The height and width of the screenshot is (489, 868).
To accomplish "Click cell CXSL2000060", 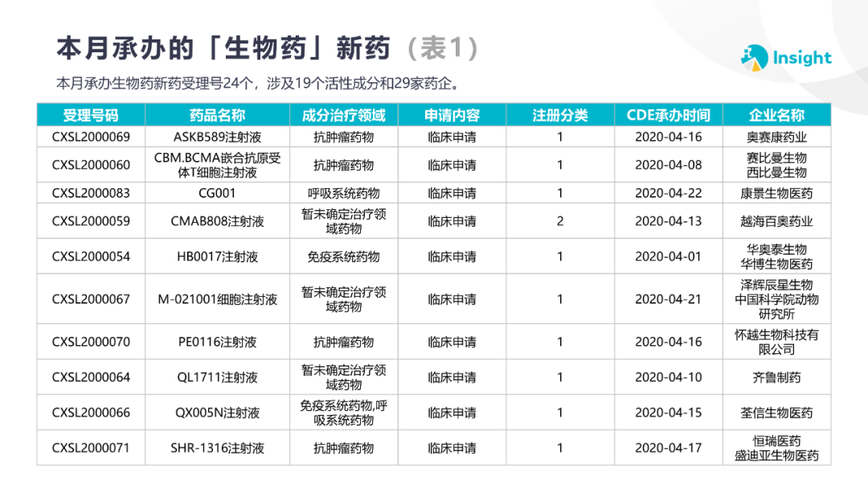I will click(91, 165).
